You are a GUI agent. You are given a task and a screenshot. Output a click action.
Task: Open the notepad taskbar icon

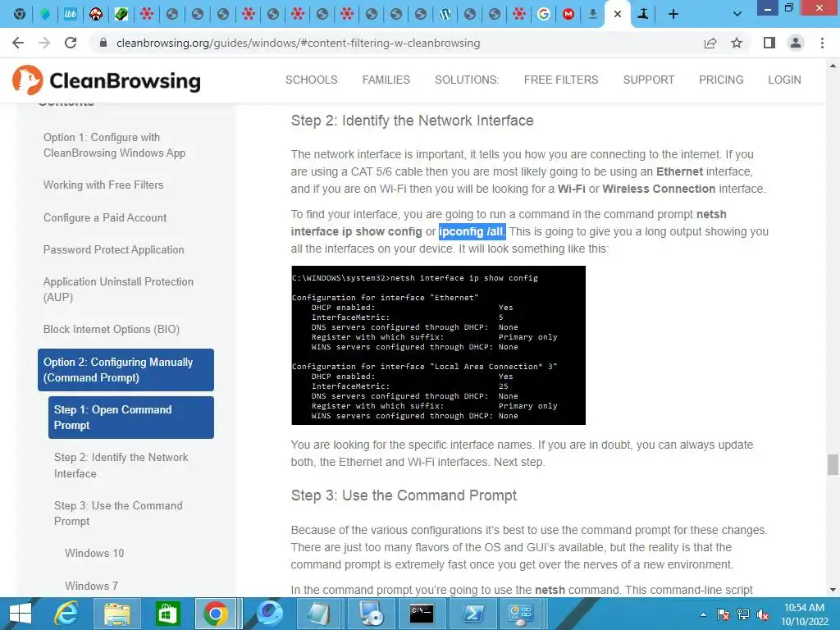[319, 614]
